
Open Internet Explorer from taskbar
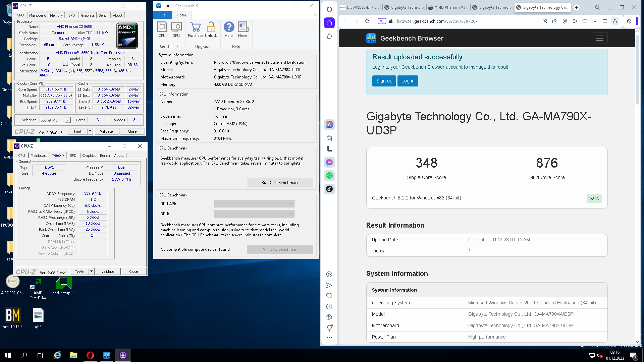point(57,355)
